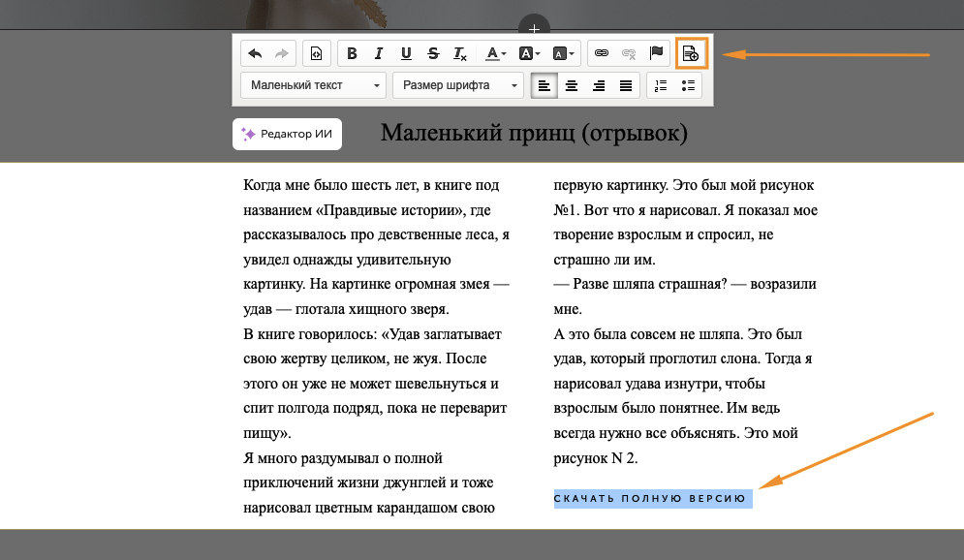Click the strikethrough formatting icon
The image size is (964, 560).
(x=432, y=53)
